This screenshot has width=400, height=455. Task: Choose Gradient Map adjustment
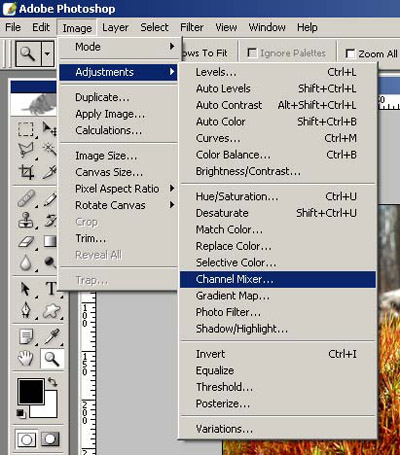tap(277, 296)
